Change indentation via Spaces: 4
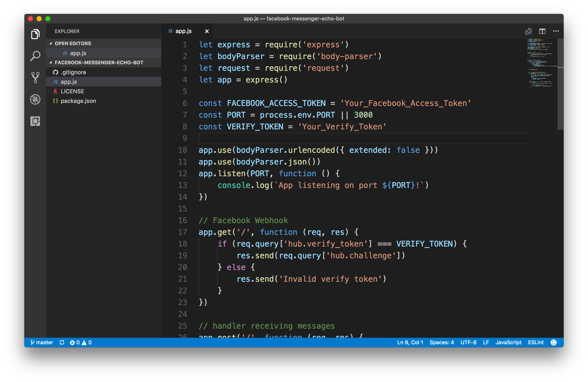 (x=442, y=342)
